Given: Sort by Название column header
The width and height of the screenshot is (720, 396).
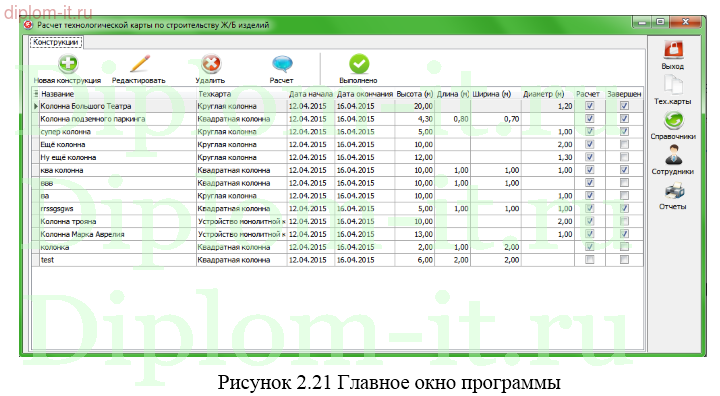Looking at the screenshot, I should tap(118, 94).
